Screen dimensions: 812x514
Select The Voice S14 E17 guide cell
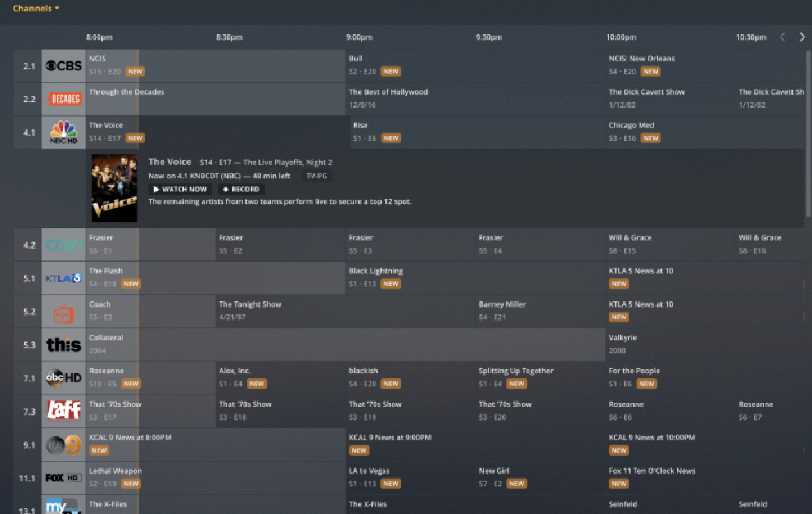tap(218, 132)
